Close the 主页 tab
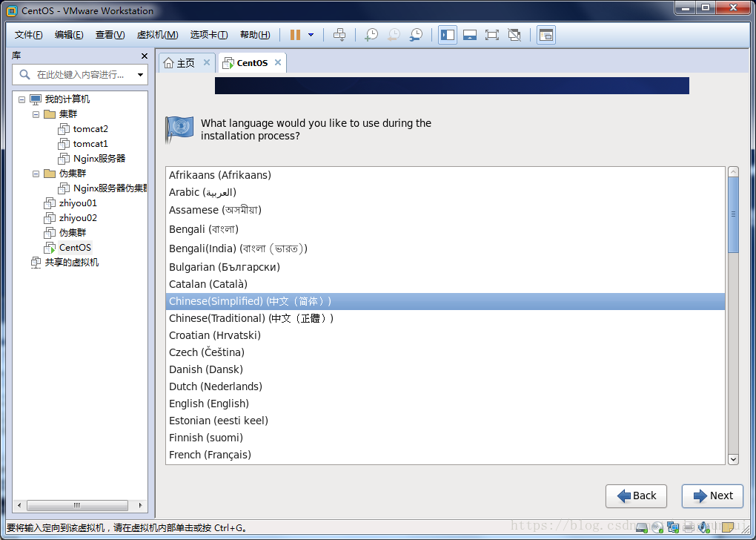756x540 pixels. coord(206,62)
